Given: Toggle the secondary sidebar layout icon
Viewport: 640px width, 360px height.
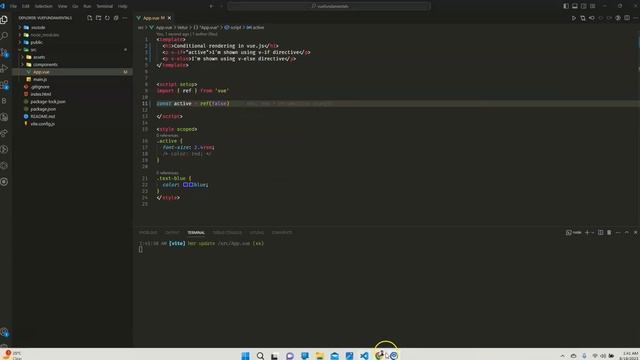Looking at the screenshot, I should click(584, 6).
